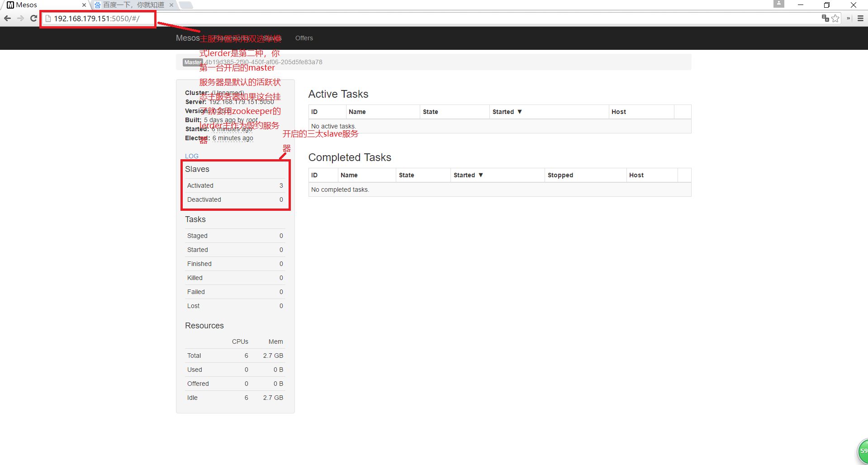Viewport: 868px width, 465px height.
Task: Click the Mesos brand link in navbar
Action: point(188,38)
